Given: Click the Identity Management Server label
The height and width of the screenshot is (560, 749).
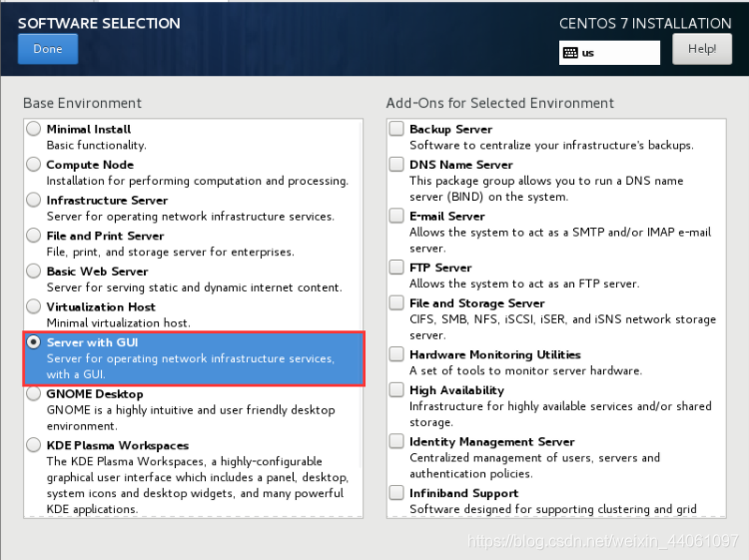Looking at the screenshot, I should [492, 442].
